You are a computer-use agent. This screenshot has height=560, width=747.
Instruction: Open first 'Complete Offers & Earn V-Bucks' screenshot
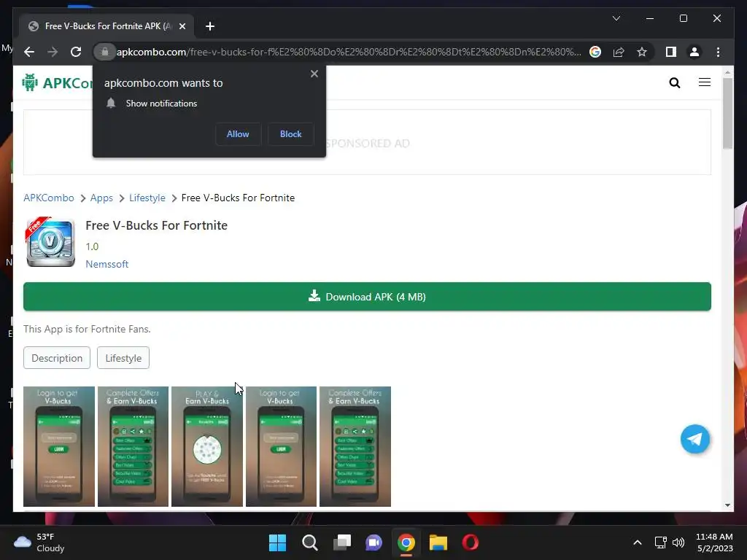tap(133, 447)
